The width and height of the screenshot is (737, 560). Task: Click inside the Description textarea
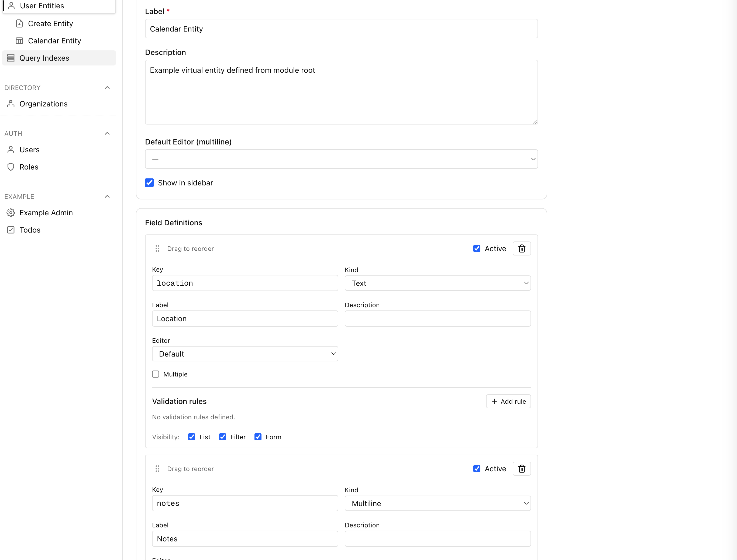(x=341, y=92)
